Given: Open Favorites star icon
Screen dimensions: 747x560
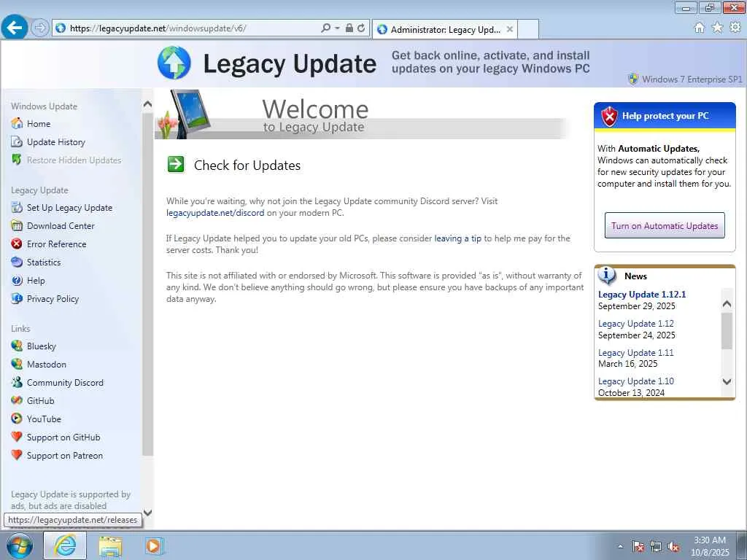Looking at the screenshot, I should tap(717, 28).
